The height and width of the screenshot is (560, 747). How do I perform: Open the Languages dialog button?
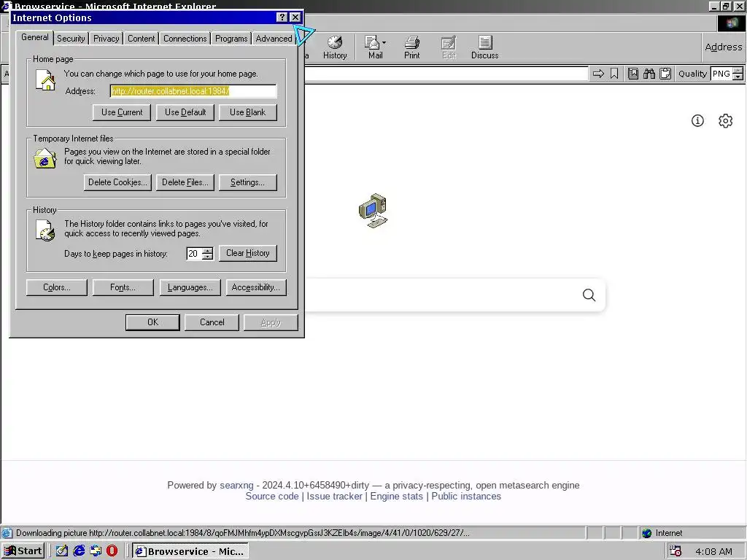tap(190, 287)
